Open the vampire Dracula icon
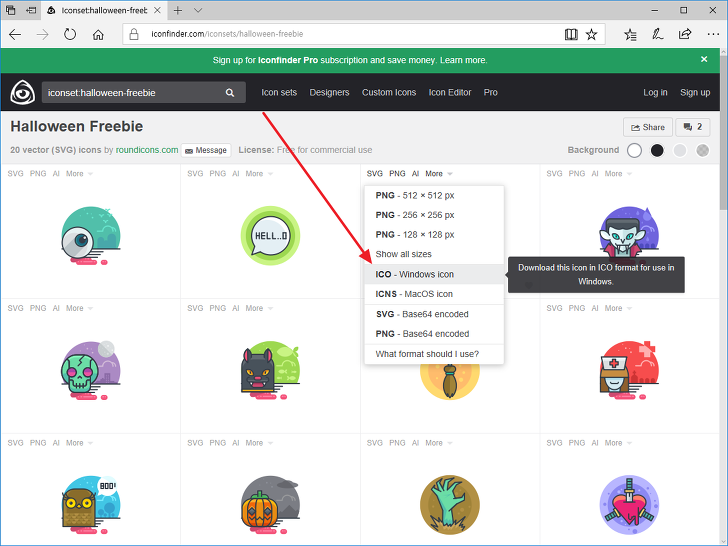This screenshot has height=546, width=728. [629, 231]
